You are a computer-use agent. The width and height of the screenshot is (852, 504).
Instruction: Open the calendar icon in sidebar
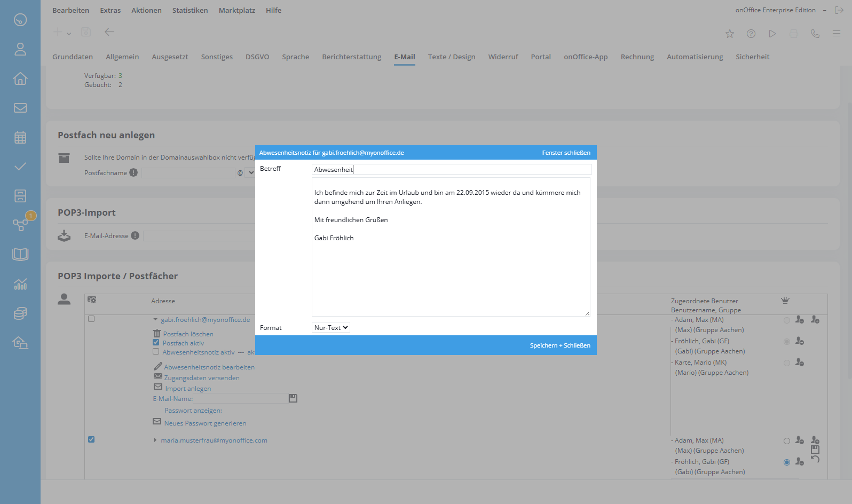tap(20, 137)
